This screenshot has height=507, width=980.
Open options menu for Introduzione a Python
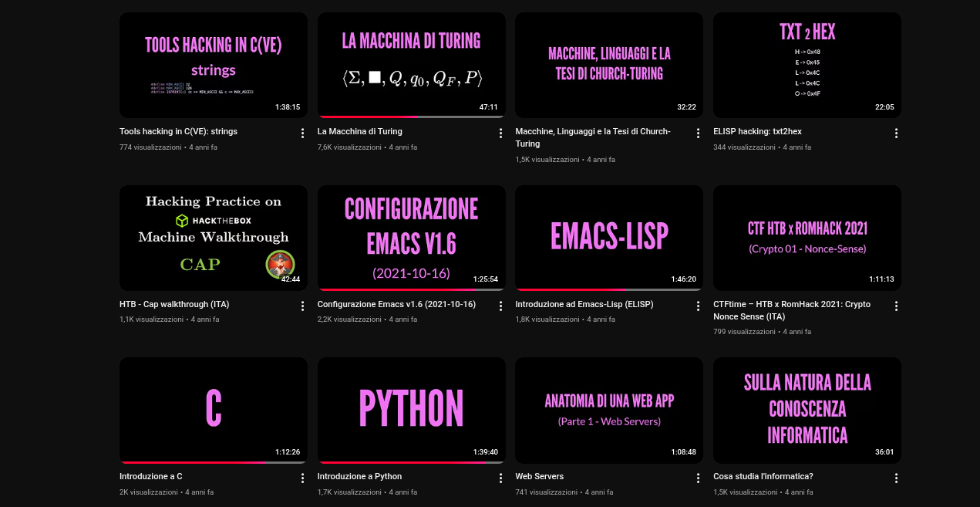point(500,478)
